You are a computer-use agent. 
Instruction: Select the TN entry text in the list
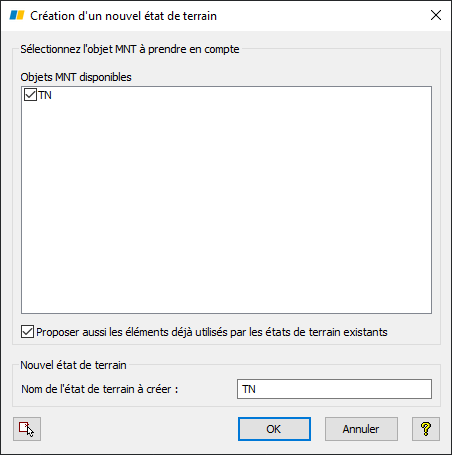45,95
